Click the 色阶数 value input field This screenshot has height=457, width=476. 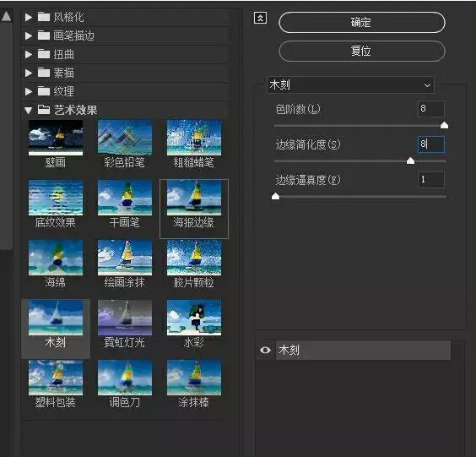point(431,109)
